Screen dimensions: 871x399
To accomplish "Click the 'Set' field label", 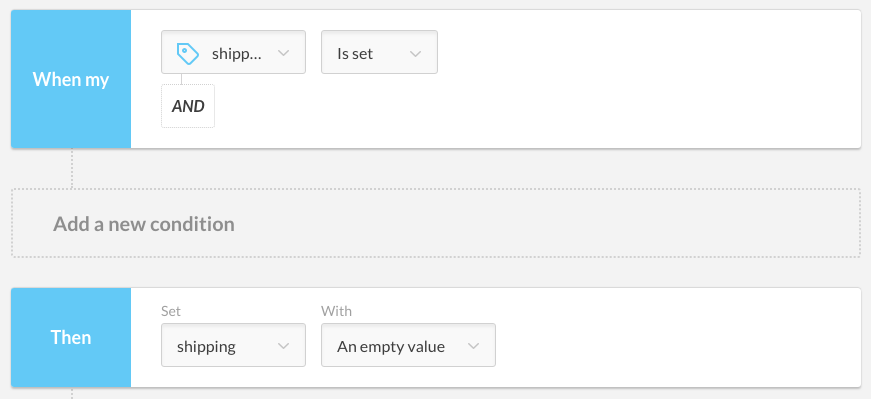I will [171, 311].
